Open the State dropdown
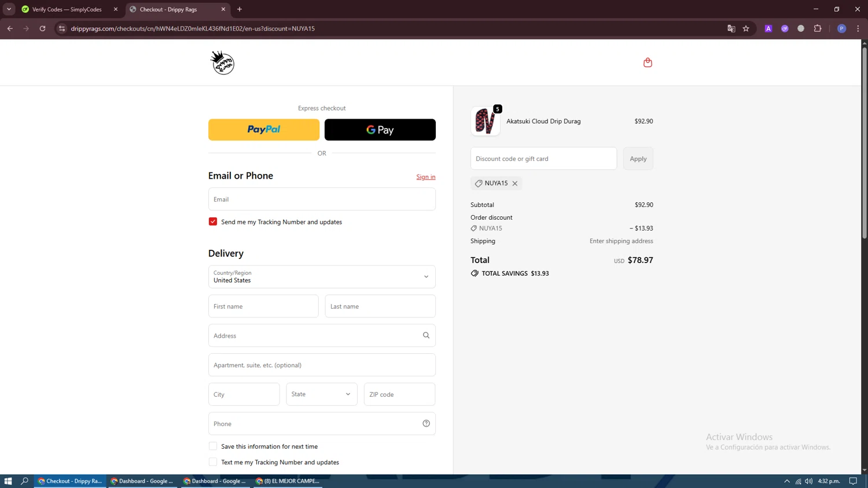This screenshot has height=488, width=868. tap(322, 394)
